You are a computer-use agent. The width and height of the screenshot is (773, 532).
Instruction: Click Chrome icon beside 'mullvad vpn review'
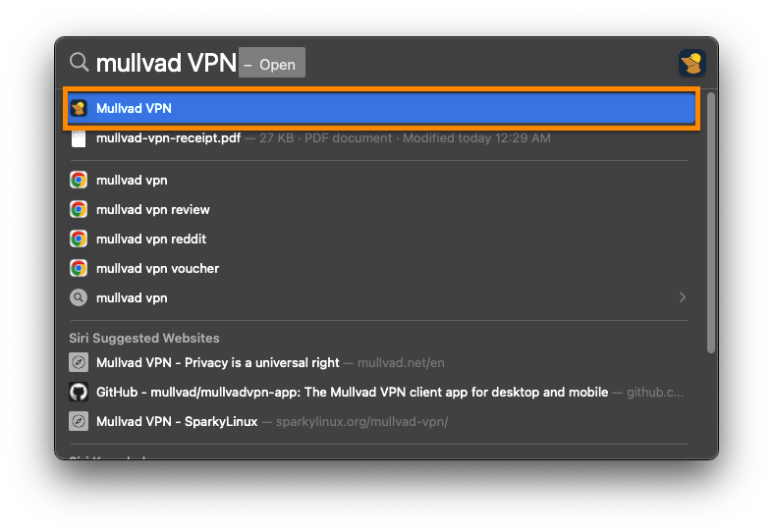(x=80, y=210)
